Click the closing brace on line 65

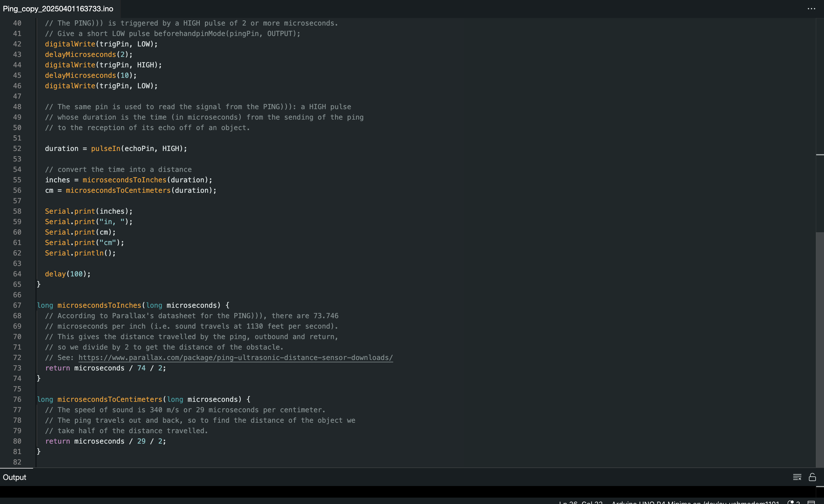[x=39, y=284]
